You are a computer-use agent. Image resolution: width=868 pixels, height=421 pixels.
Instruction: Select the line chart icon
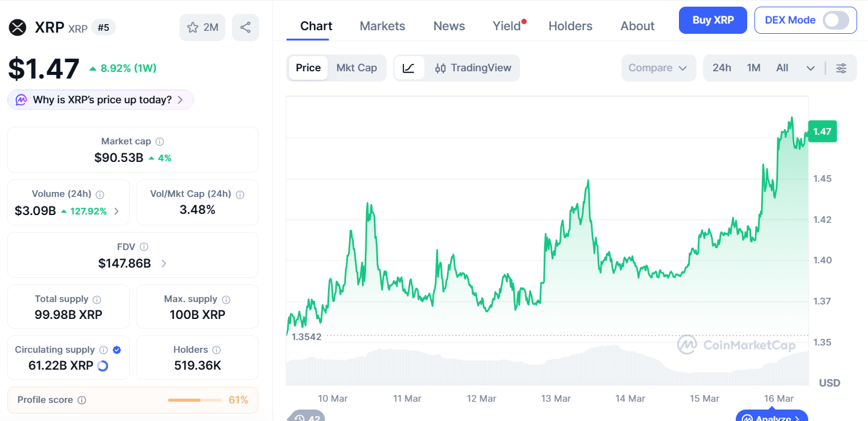[x=409, y=68]
